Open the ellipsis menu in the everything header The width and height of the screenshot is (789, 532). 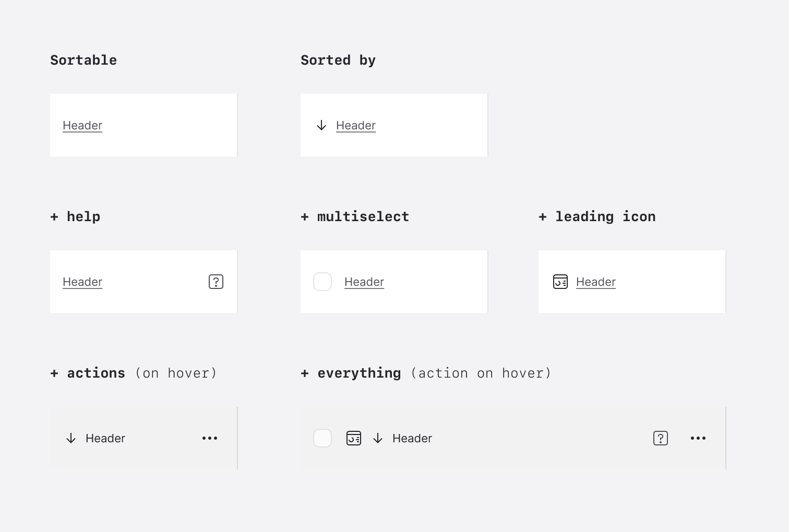[x=698, y=438]
